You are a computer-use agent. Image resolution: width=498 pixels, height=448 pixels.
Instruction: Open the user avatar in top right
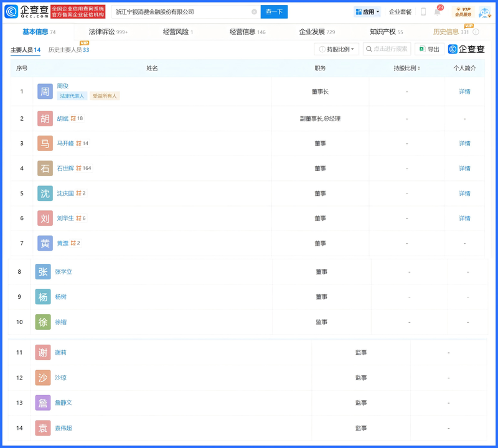(485, 12)
